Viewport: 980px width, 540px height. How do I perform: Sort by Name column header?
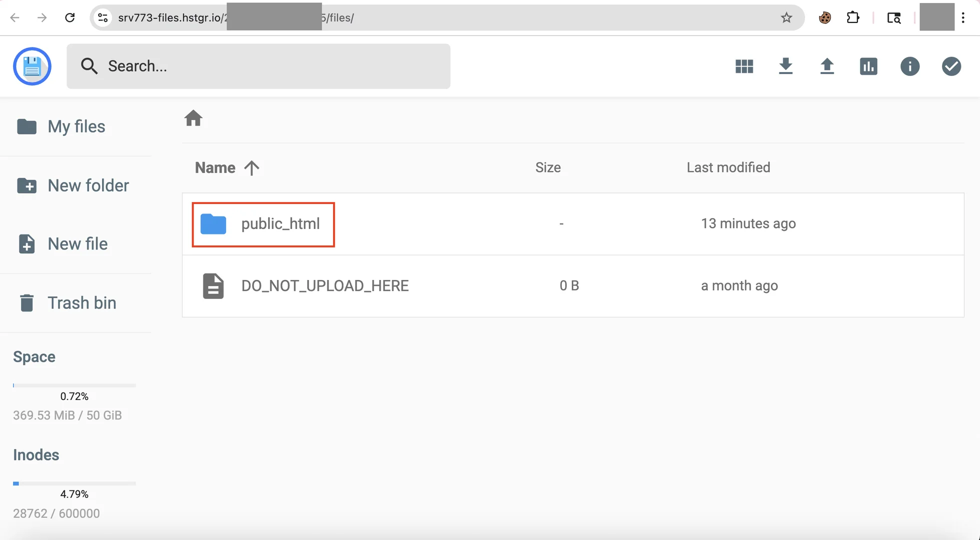click(216, 167)
